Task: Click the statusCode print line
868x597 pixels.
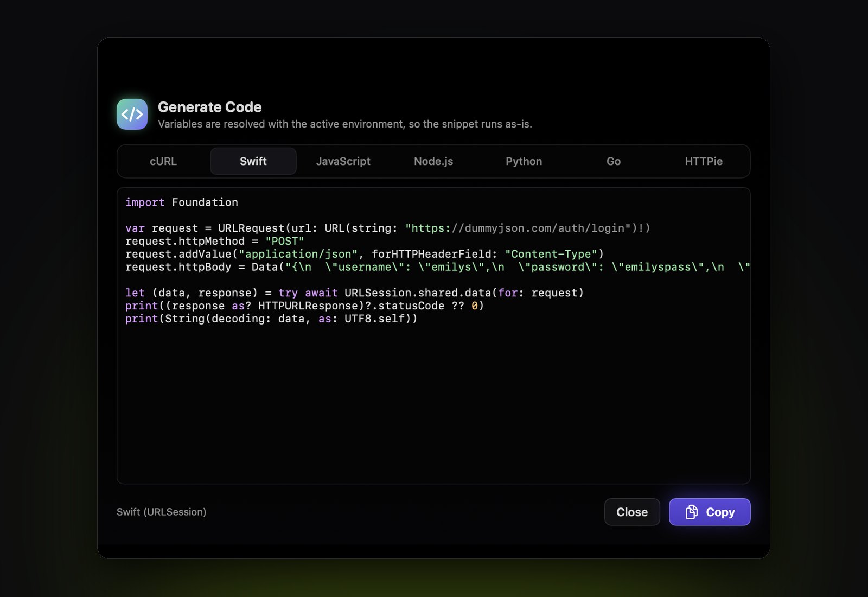Action: (x=304, y=306)
